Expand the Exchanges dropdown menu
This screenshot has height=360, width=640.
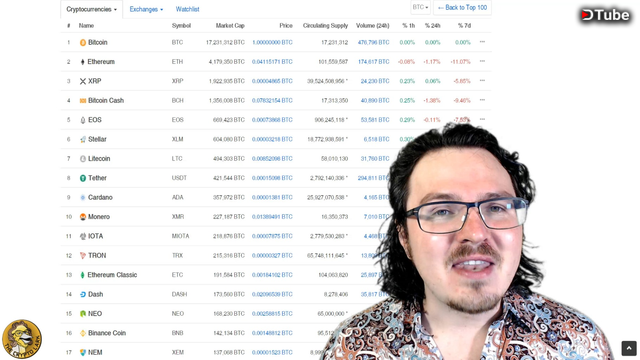(x=146, y=9)
